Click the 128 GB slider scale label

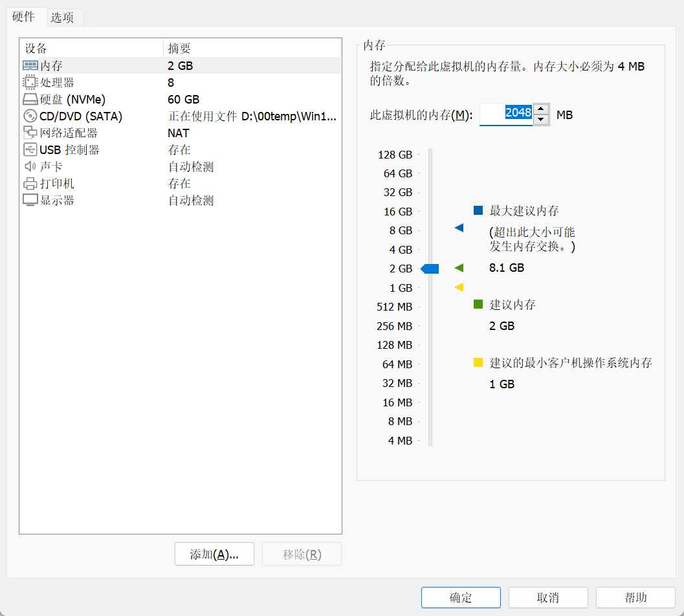(395, 155)
